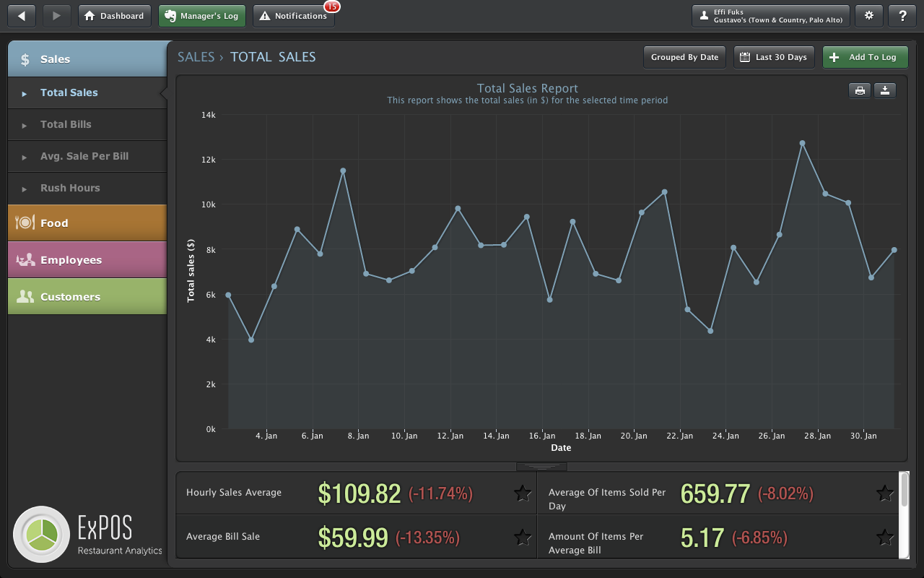924x578 pixels.
Task: Download the Total Sales Report
Action: (885, 91)
